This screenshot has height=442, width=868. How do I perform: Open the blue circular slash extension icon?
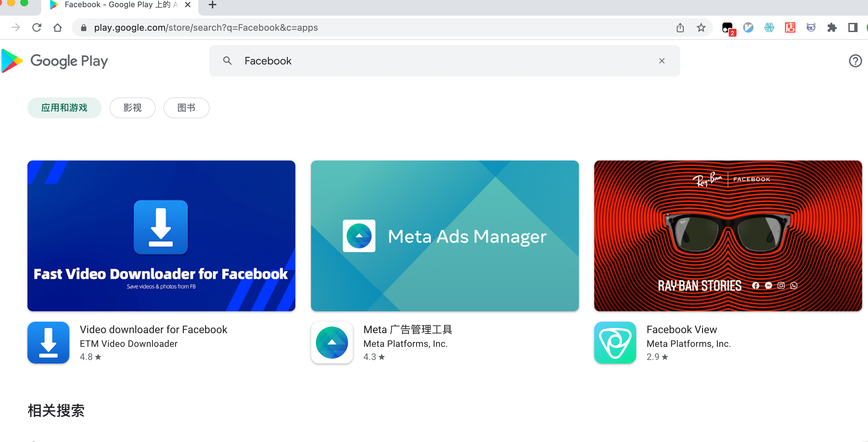pos(748,27)
